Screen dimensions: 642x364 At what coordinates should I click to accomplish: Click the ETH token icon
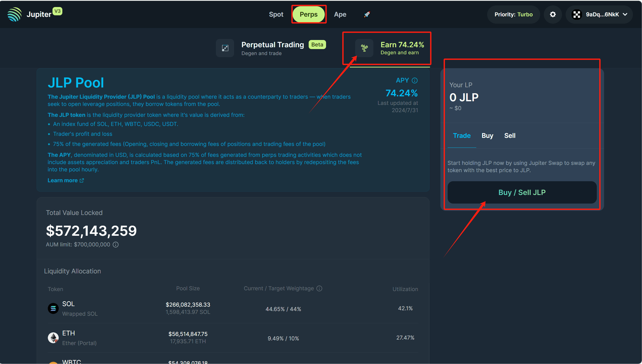pos(53,338)
